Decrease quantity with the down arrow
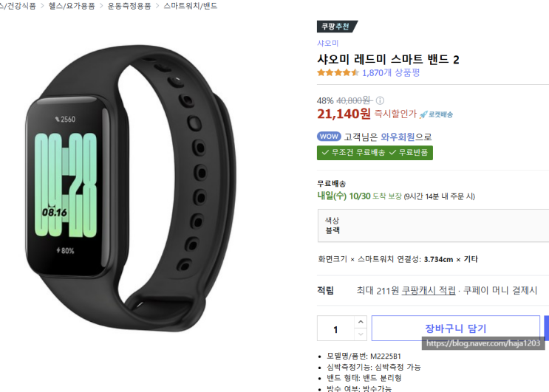Screen dimensions: 549x392 (361, 334)
